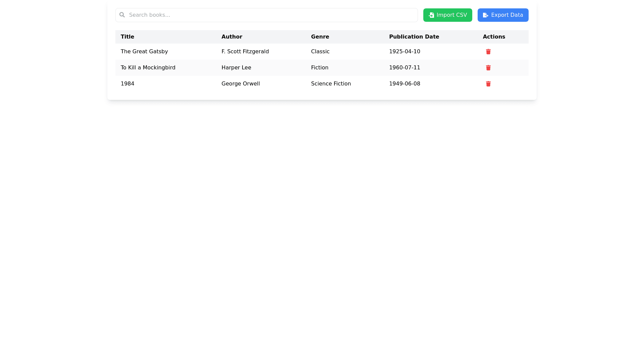Viewport: 644px width, 362px height.
Task: Select the Harper Lee author cell
Action: (x=236, y=68)
